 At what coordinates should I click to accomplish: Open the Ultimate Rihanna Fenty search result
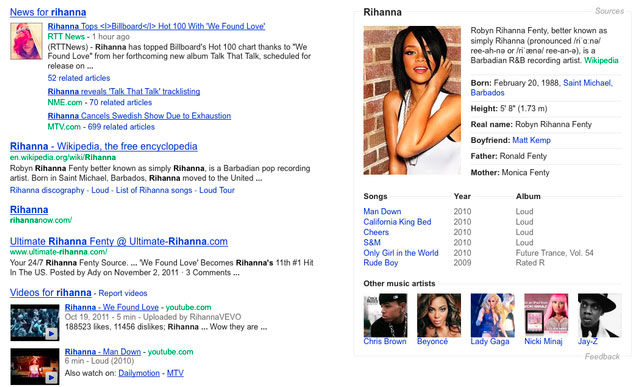click(119, 241)
